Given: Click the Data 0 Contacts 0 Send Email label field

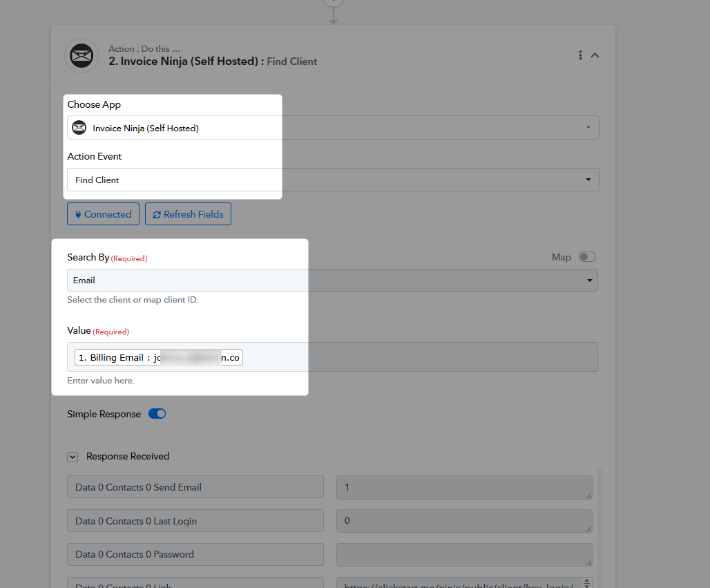Looking at the screenshot, I should [195, 487].
